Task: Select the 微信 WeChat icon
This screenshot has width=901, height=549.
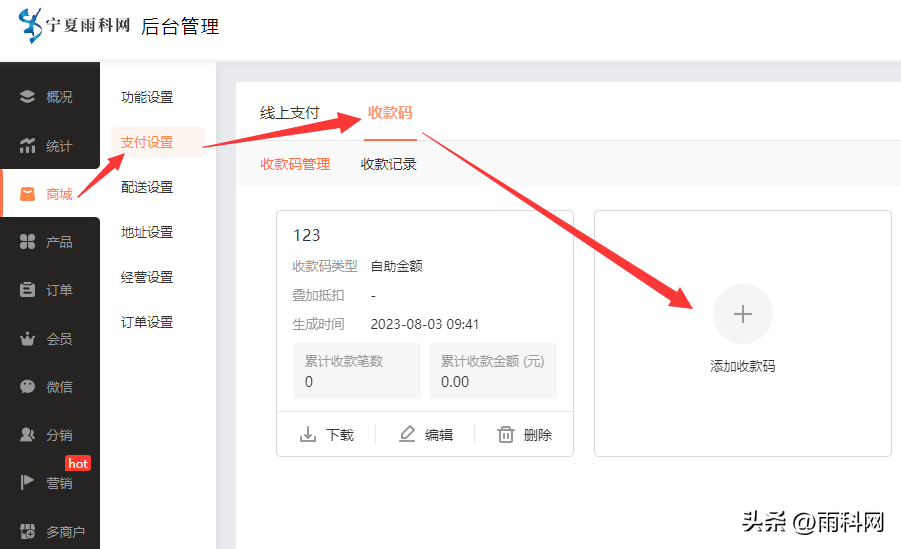Action: 27,386
